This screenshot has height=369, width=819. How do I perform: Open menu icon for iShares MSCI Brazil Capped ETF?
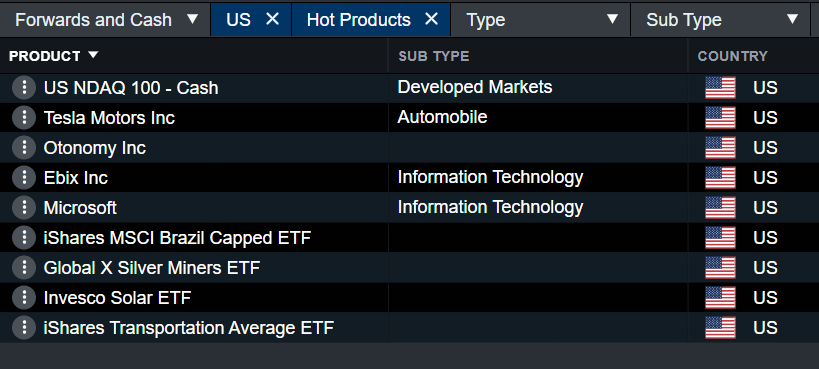(x=24, y=238)
